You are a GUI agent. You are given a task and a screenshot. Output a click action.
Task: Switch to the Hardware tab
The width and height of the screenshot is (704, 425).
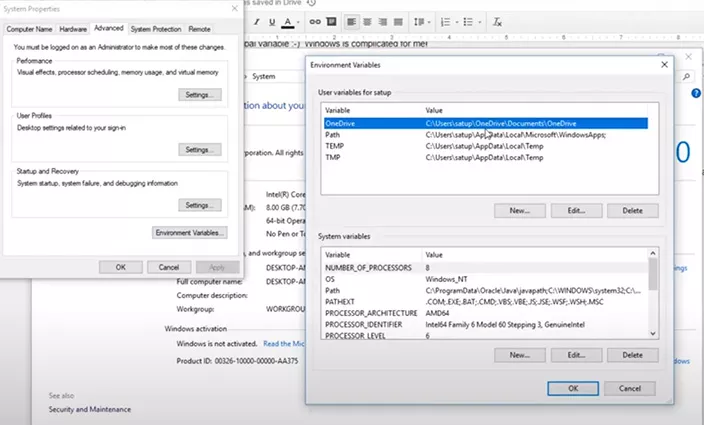click(73, 29)
